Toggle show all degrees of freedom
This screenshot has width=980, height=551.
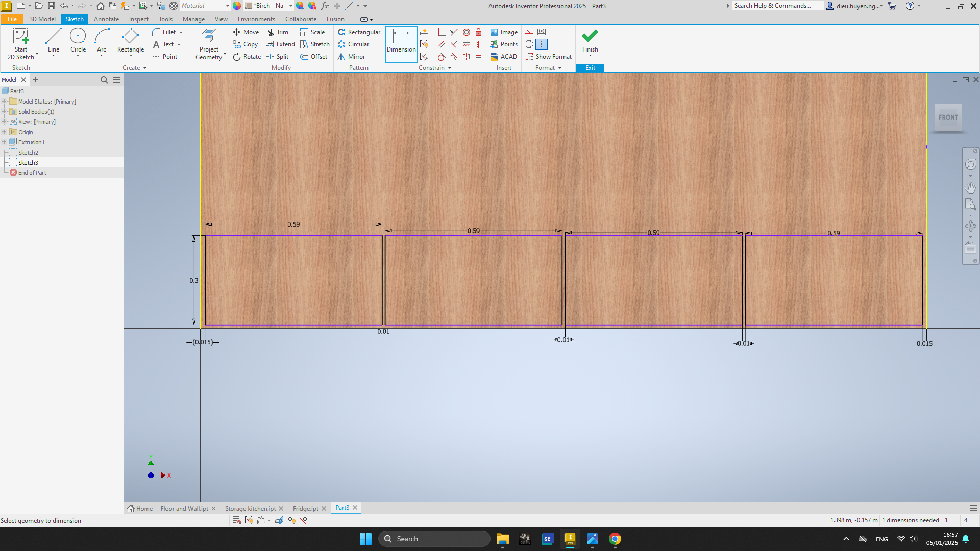(x=291, y=520)
